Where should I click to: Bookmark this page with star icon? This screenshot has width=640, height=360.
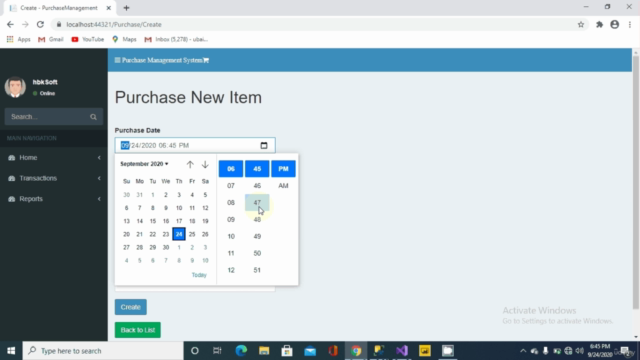pyautogui.click(x=581, y=24)
